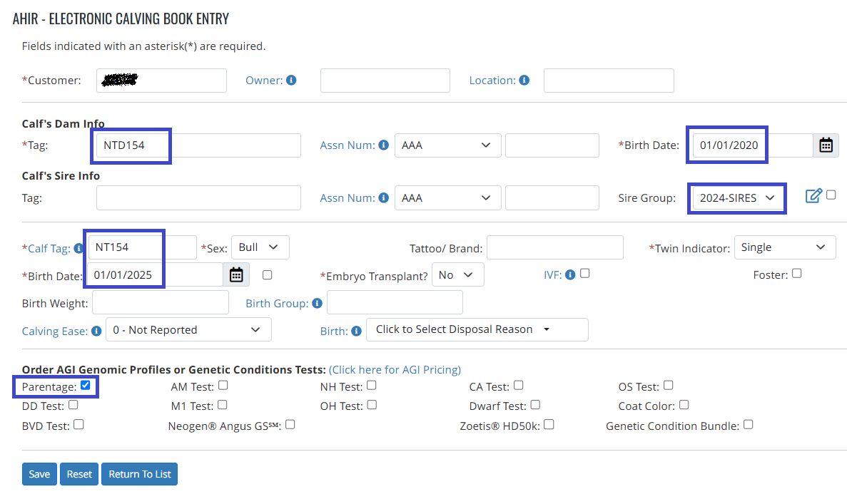Open the calf Birth Date calendar picker
Screen dimensions: 847x504
coord(236,274)
